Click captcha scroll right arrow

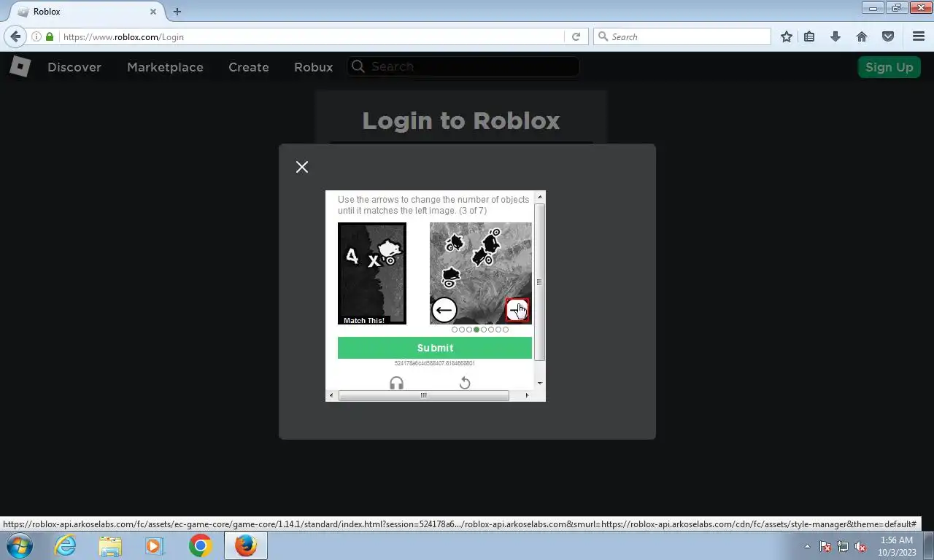click(527, 395)
